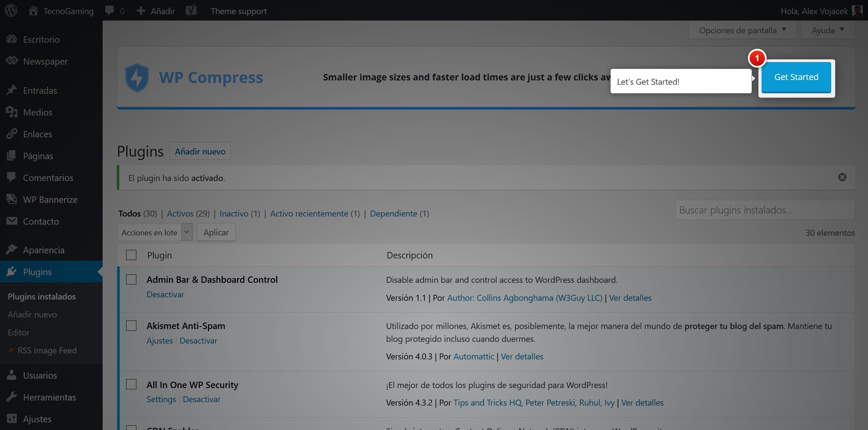Click the WordPress logo in admin bar

click(x=11, y=11)
